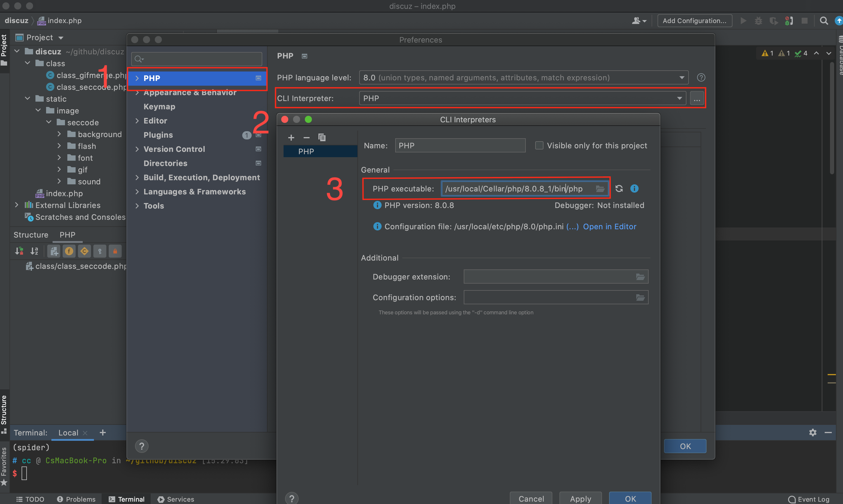Enable Visible only for this project

click(539, 146)
